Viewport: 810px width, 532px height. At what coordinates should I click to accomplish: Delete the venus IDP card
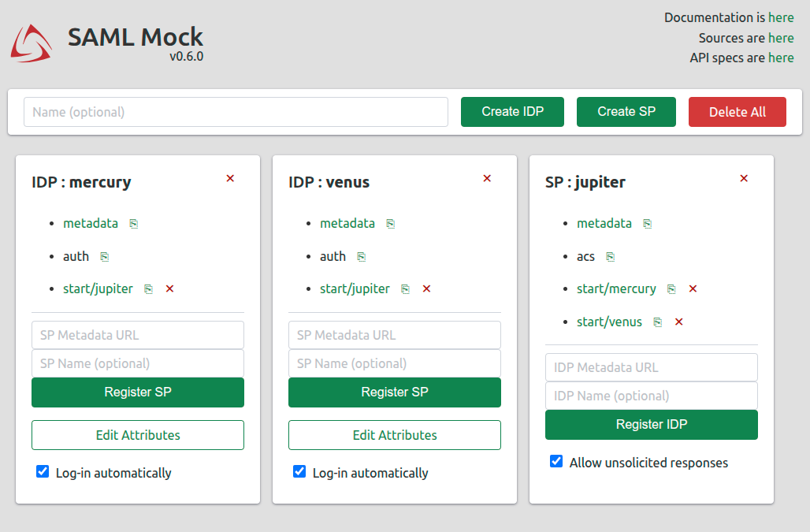pos(487,179)
